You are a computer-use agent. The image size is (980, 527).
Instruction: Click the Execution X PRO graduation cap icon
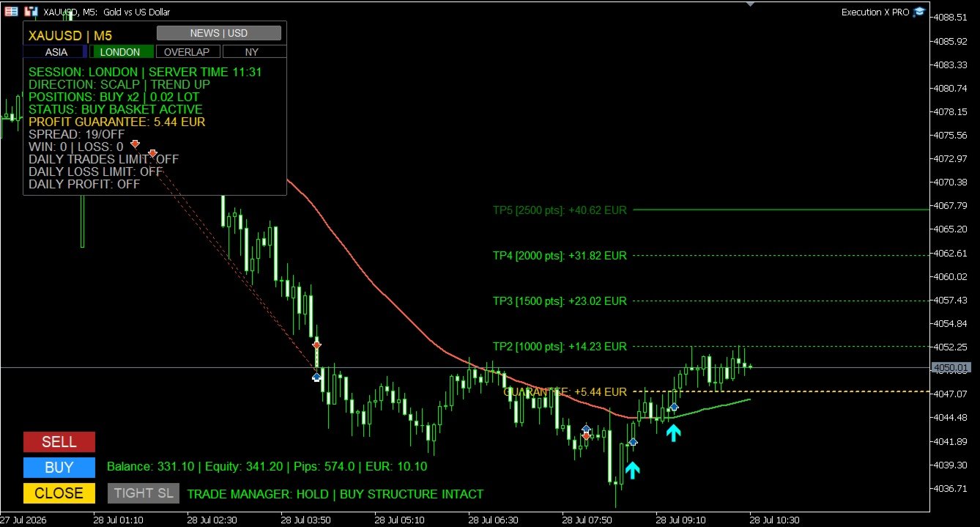pos(919,12)
